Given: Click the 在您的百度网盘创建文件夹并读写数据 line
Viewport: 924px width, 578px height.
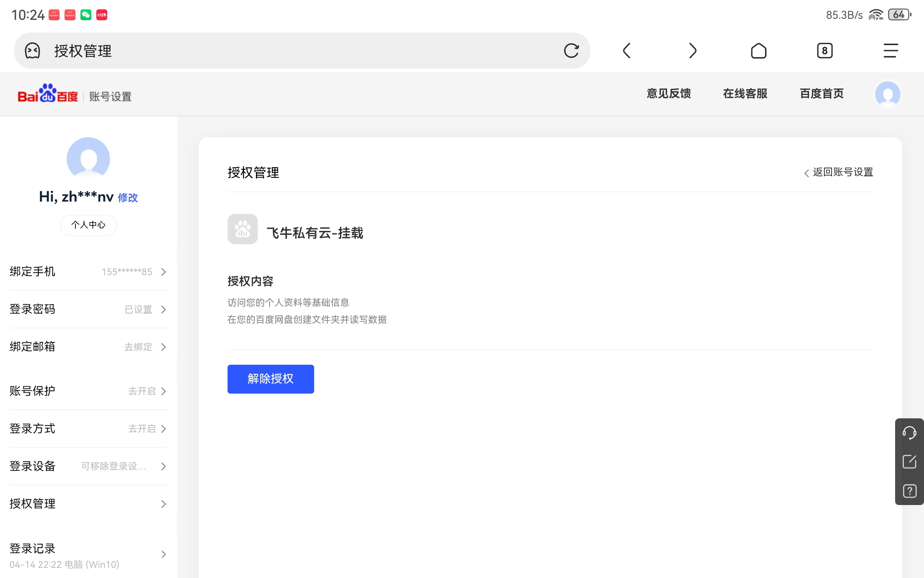Looking at the screenshot, I should pos(307,319).
